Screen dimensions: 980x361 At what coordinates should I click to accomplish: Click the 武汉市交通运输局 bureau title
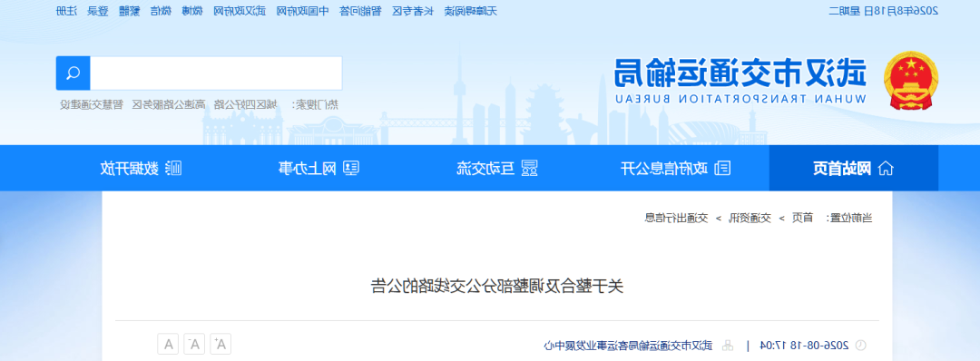tap(740, 73)
